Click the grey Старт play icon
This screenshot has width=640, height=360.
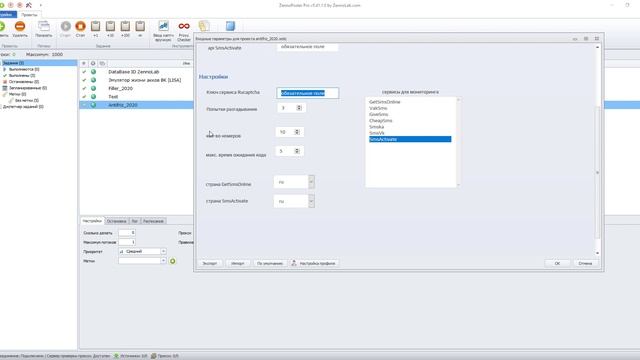coord(65,27)
